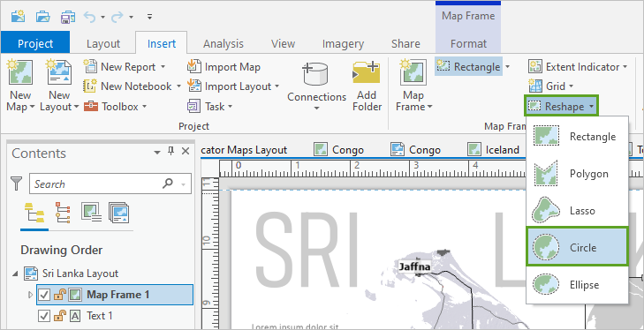Click the Connections database icon
This screenshot has width=644, height=330.
pos(315,75)
